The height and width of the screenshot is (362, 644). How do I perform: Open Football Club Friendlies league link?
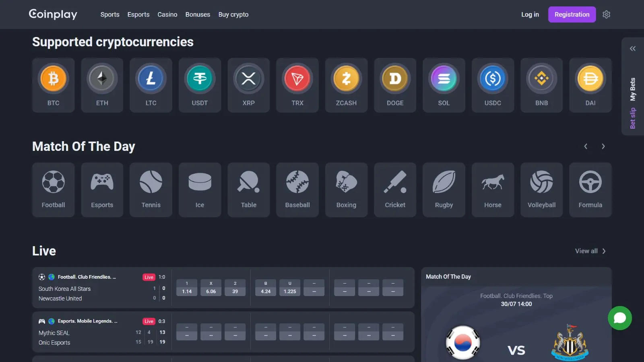tap(87, 277)
